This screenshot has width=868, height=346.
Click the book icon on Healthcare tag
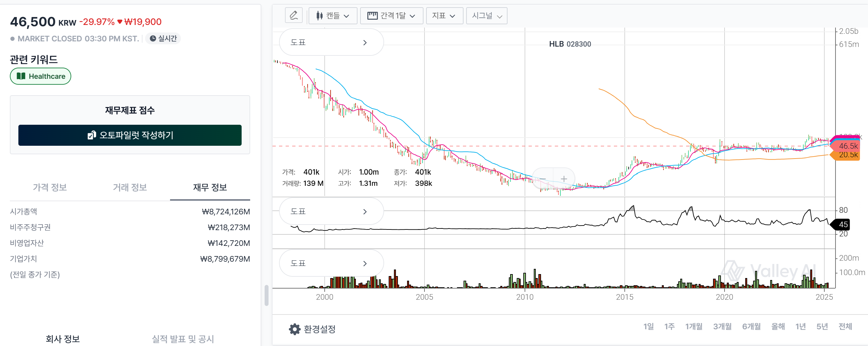pos(21,76)
